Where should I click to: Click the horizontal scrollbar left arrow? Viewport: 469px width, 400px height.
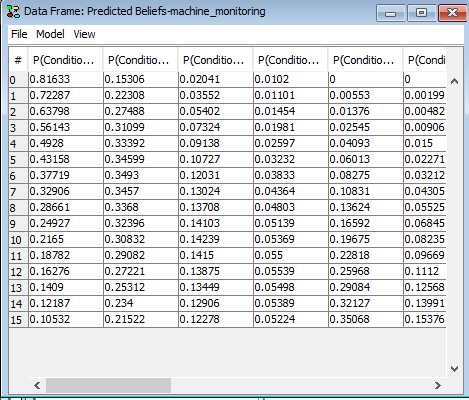pyautogui.click(x=37, y=386)
